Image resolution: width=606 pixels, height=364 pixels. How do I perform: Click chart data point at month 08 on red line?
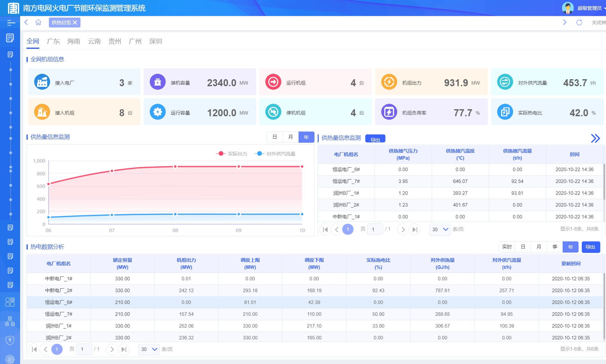click(175, 167)
